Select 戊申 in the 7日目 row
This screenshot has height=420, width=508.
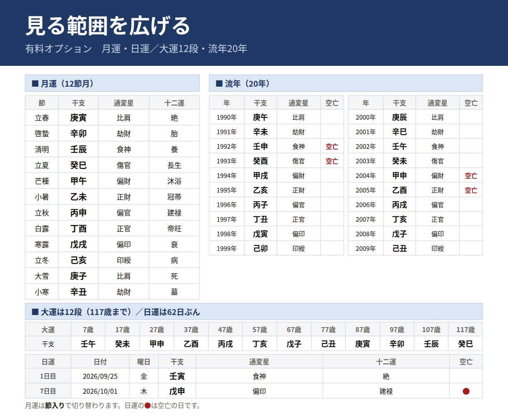tap(177, 391)
